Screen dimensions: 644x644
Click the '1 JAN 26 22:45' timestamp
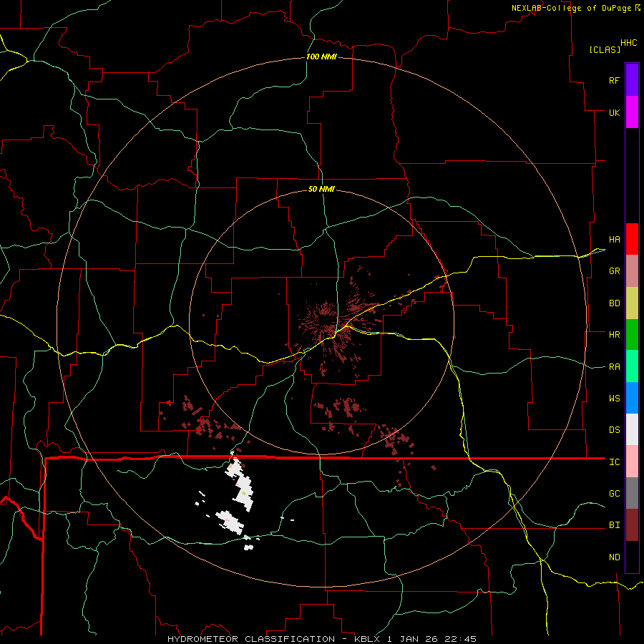(432, 639)
